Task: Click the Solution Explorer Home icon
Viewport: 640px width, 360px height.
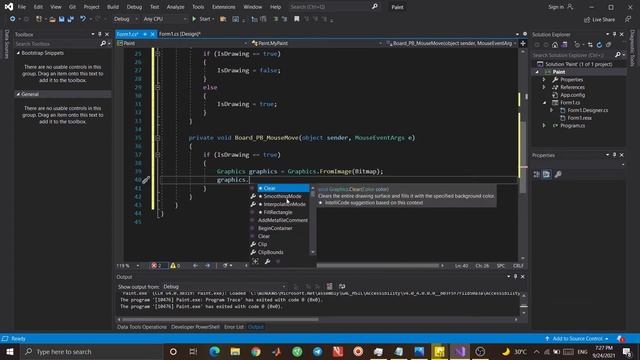Action: 555,45
